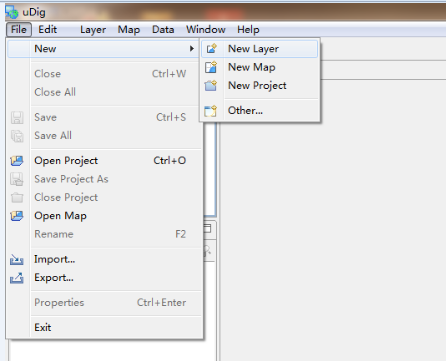Screen dimensions: 446x361
Task: Collapse the open File menu button
Action: [19, 30]
